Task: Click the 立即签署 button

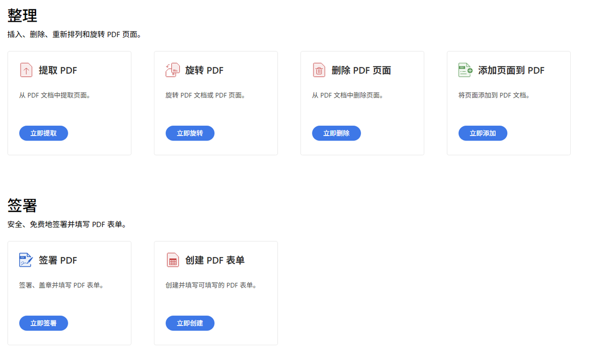Action: point(44,323)
